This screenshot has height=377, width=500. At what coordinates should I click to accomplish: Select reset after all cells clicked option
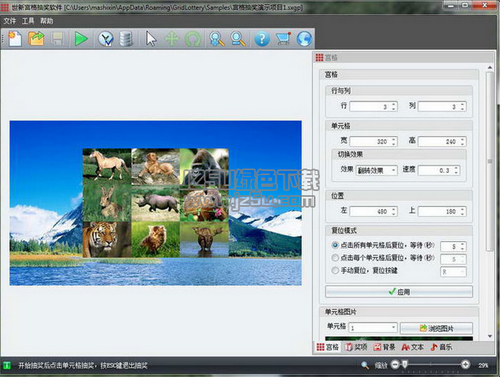point(335,245)
